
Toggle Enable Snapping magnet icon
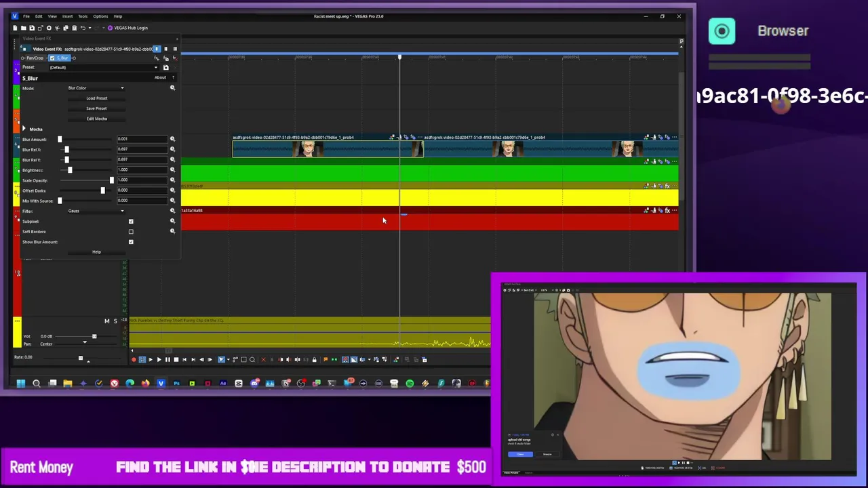pos(344,359)
